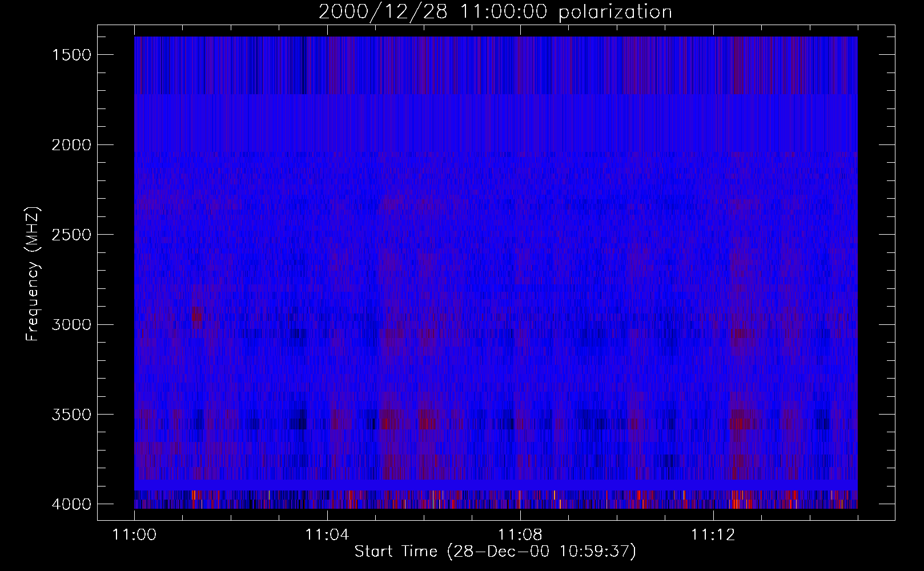Select the 3000 frequency tick label
The image size is (924, 571).
click(x=71, y=325)
